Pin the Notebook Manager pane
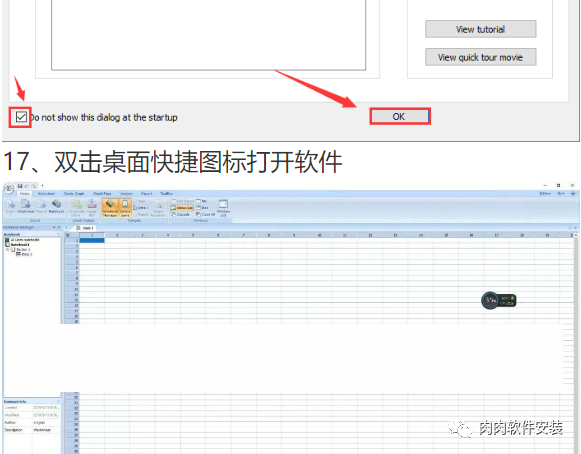The height and width of the screenshot is (454, 581). 54,227
